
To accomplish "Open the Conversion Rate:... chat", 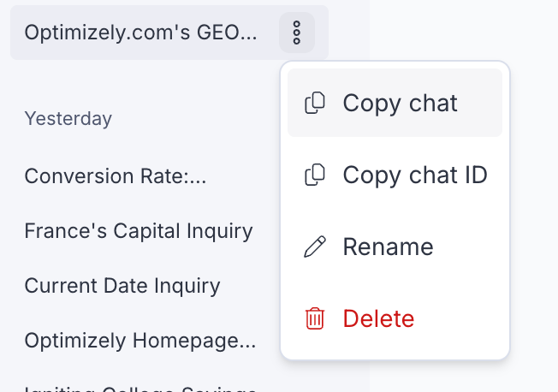I will pyautogui.click(x=116, y=175).
